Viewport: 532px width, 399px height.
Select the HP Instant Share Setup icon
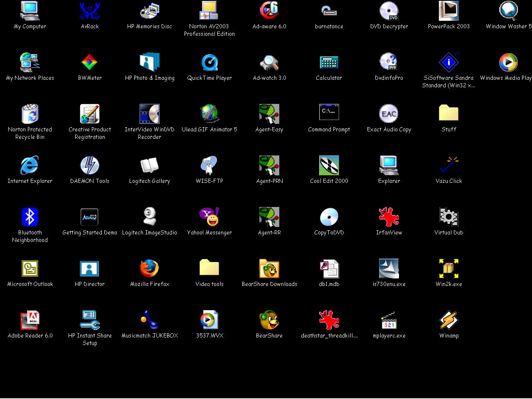coord(90,320)
